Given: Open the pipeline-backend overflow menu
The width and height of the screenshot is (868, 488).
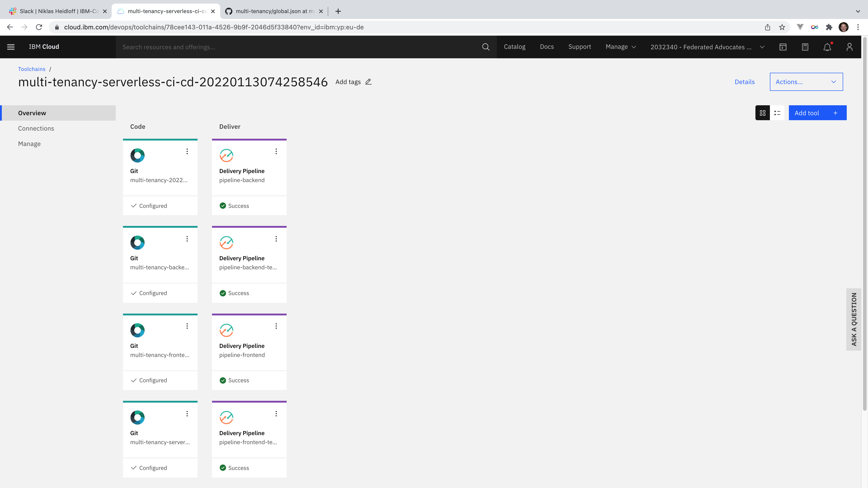Looking at the screenshot, I should click(276, 152).
